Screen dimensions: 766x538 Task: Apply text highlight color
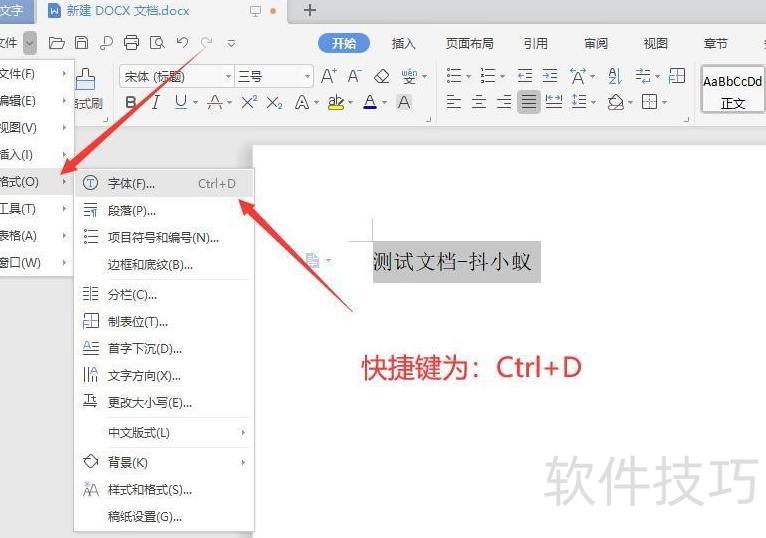click(x=336, y=103)
